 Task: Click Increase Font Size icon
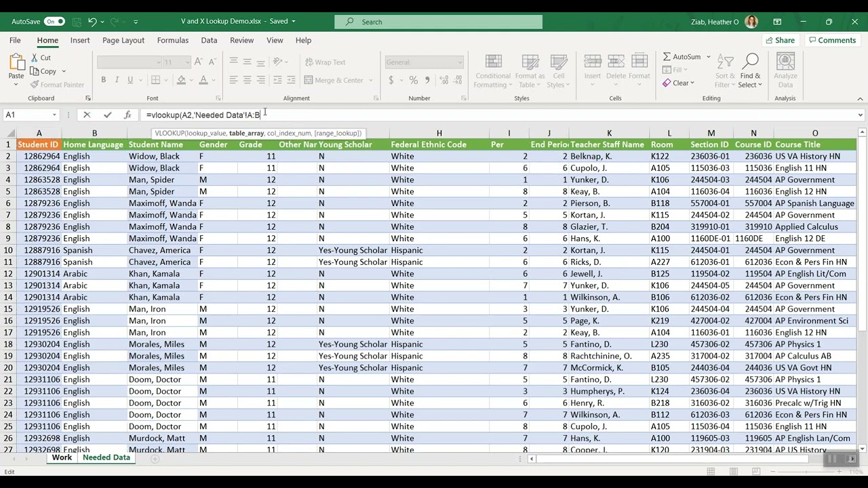tap(199, 62)
